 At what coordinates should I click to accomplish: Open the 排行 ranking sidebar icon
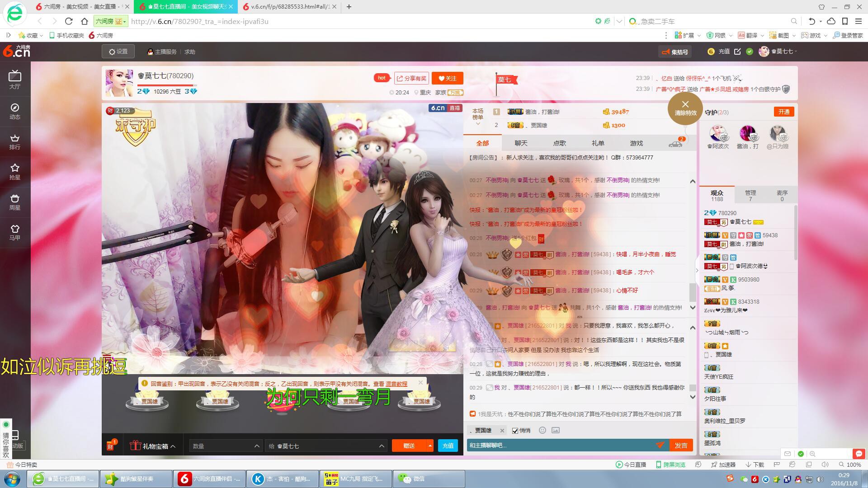click(15, 141)
